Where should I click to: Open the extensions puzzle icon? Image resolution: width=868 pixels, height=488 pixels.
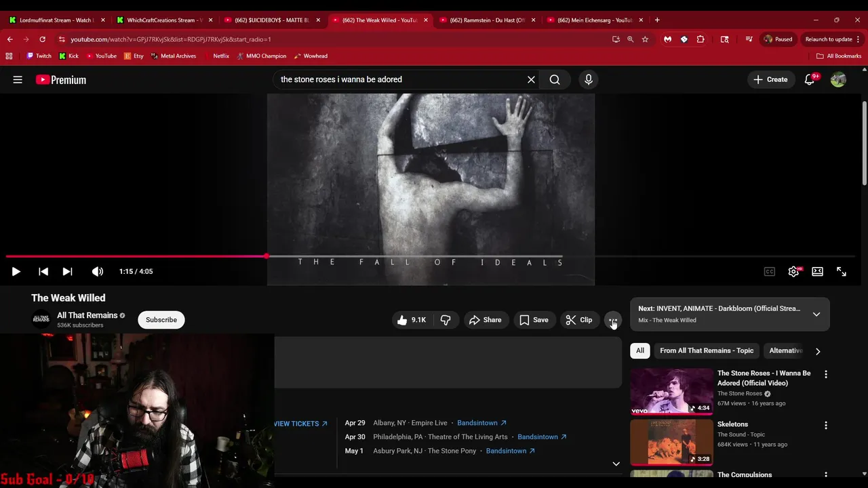(701, 39)
